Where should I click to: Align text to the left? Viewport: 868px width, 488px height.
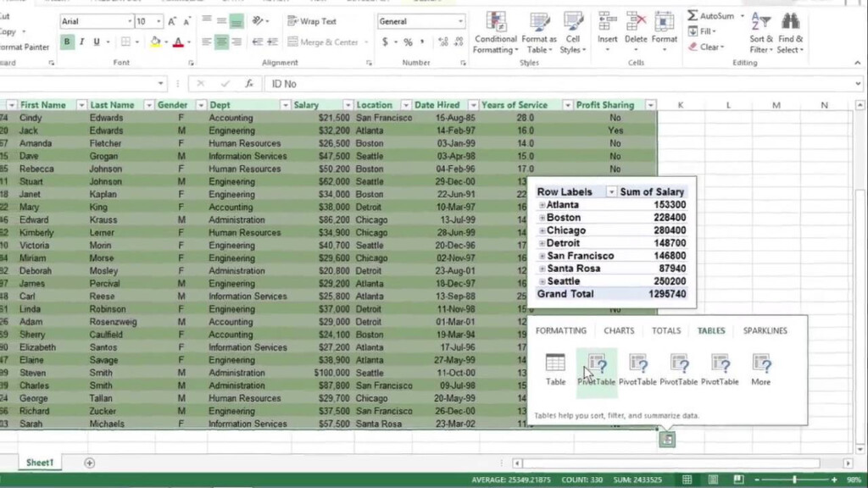207,42
